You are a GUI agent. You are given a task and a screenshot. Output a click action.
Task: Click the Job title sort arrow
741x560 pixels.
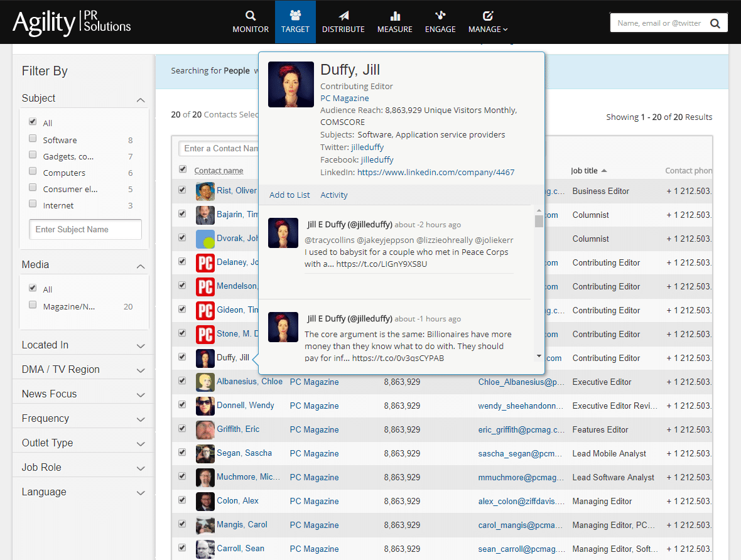click(x=604, y=171)
